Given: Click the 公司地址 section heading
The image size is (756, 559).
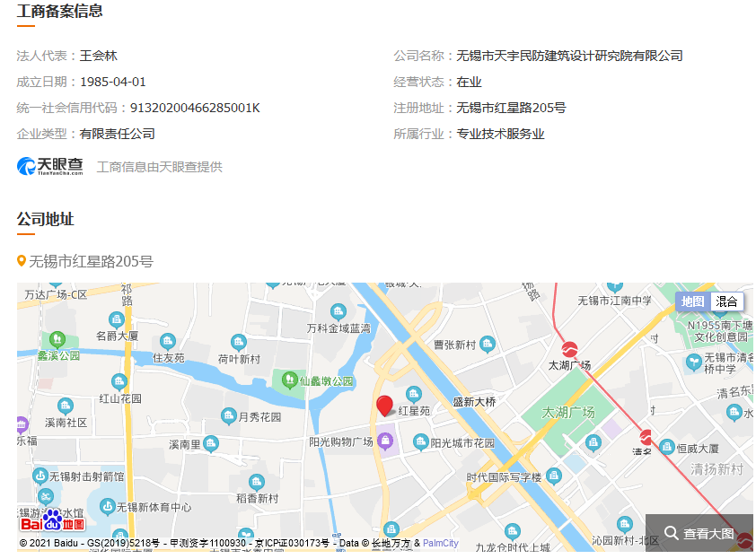Looking at the screenshot, I should point(45,219).
